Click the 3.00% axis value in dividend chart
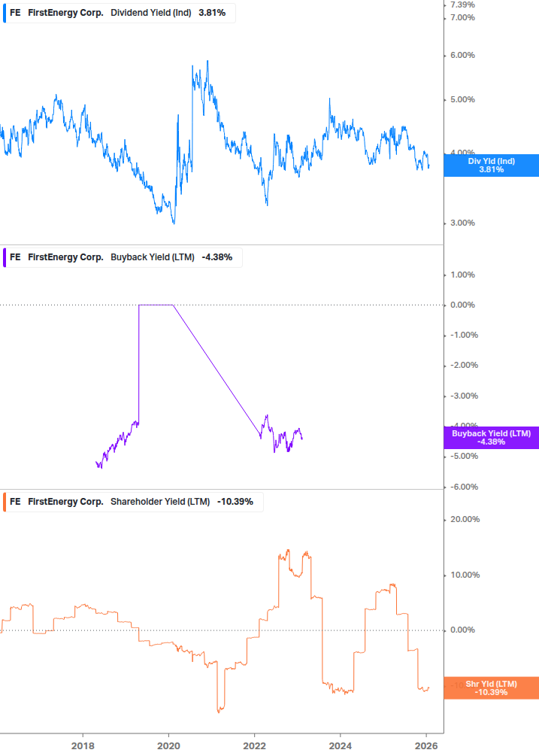The height and width of the screenshot is (756, 539). [x=462, y=223]
